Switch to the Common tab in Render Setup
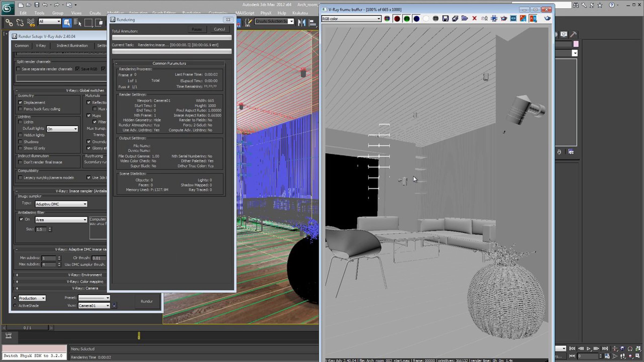 point(22,46)
